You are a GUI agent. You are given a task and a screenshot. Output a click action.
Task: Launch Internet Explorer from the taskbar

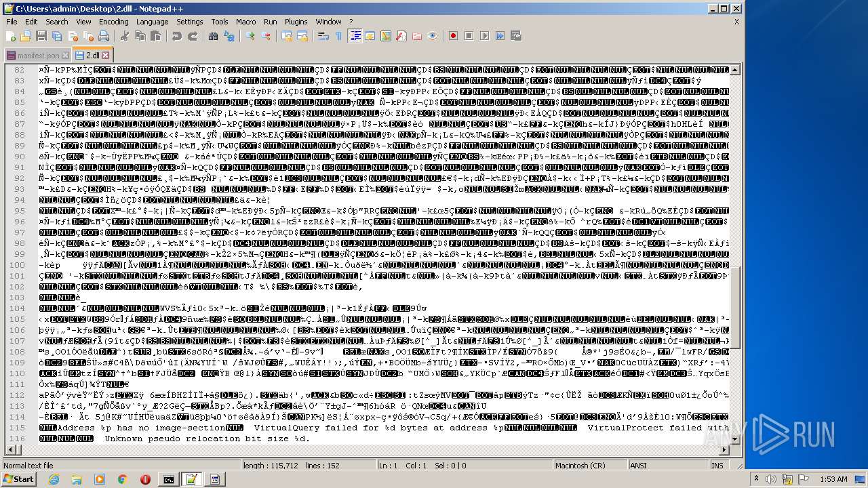54,479
